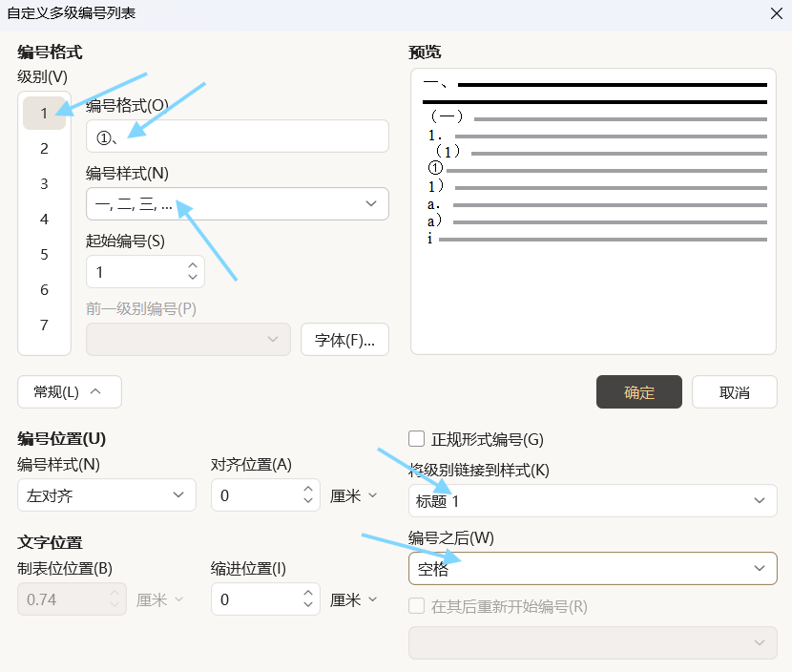The height and width of the screenshot is (672, 792).
Task: Increase 起始编号 with up arrow
Action: (193, 265)
